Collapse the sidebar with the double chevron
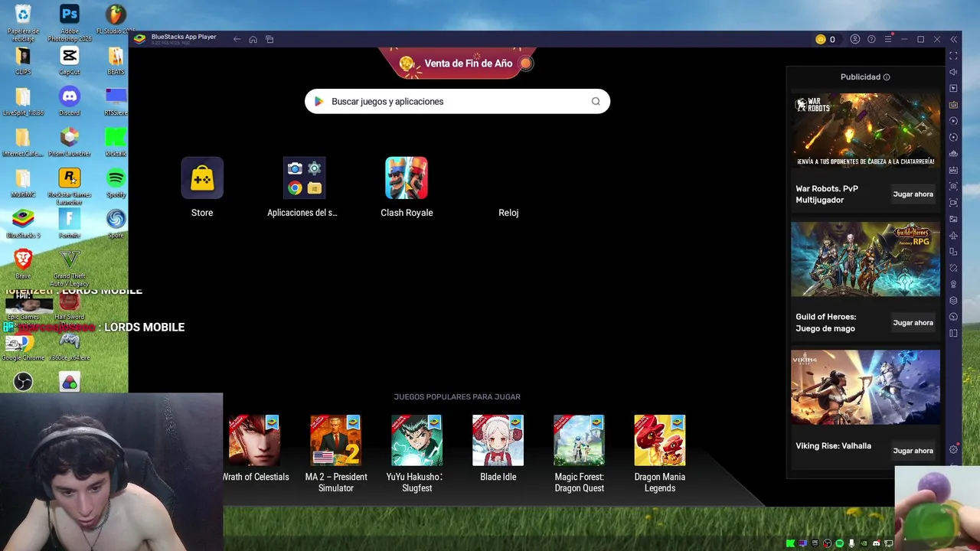The image size is (980, 551). tap(953, 39)
